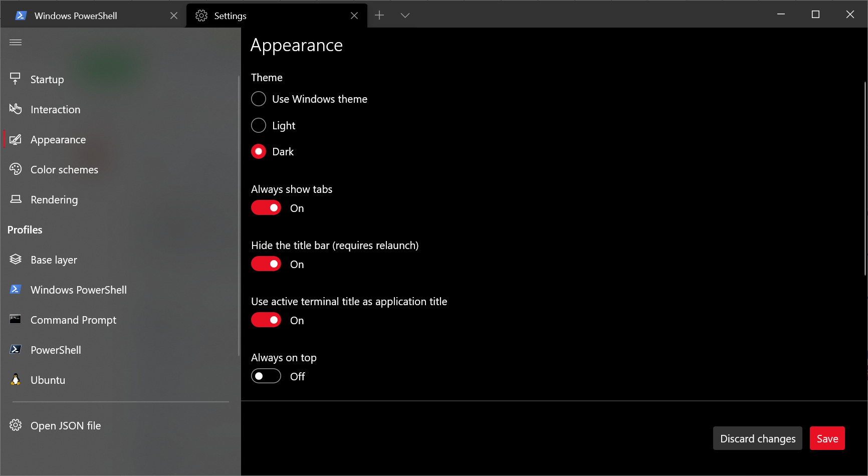Toggle Use active terminal title switch
The width and height of the screenshot is (868, 476).
266,320
